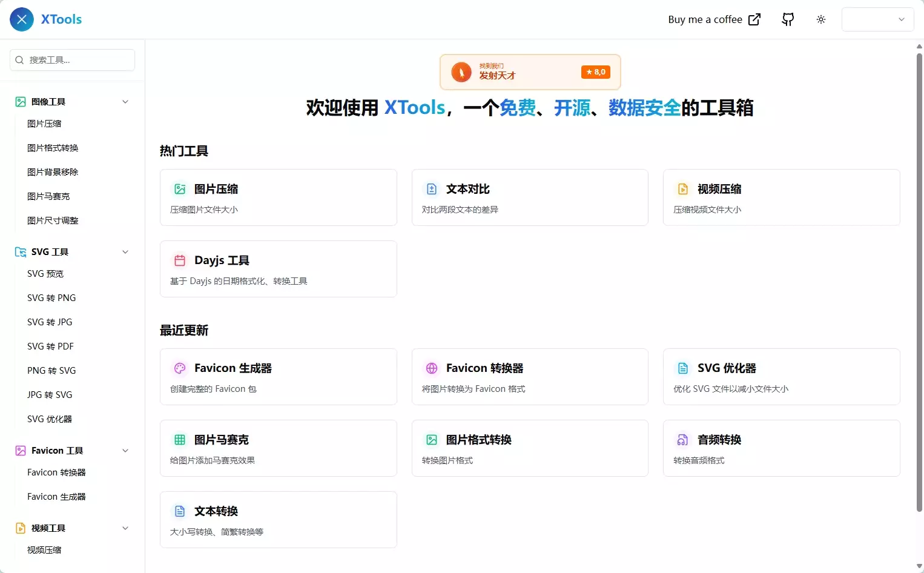Open the 文本对比 card title
The height and width of the screenshot is (573, 924).
(x=468, y=189)
